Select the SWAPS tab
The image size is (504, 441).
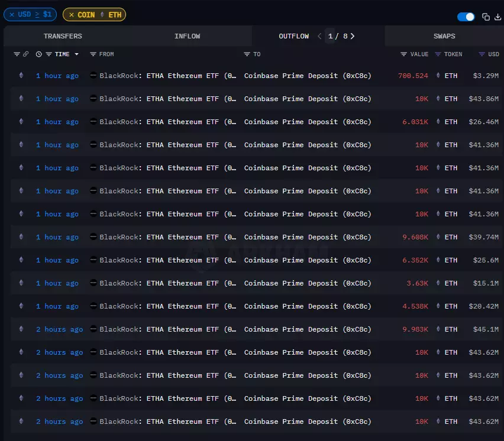pyautogui.click(x=444, y=36)
